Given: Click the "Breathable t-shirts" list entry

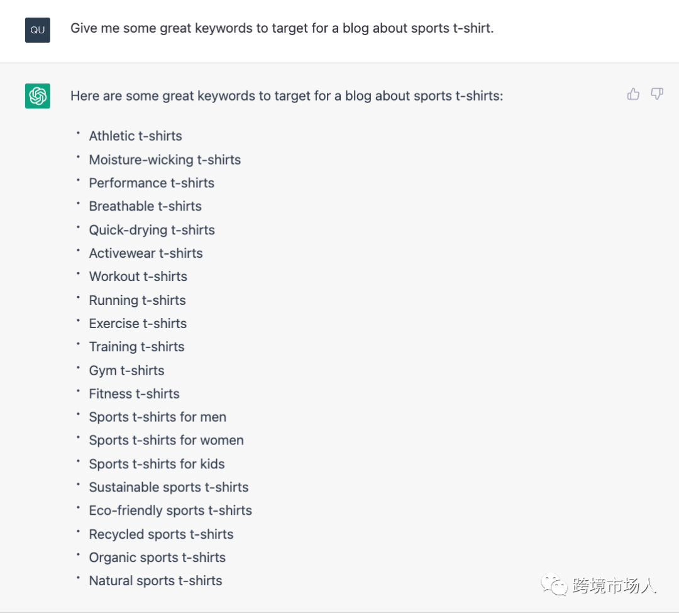Looking at the screenshot, I should (145, 206).
